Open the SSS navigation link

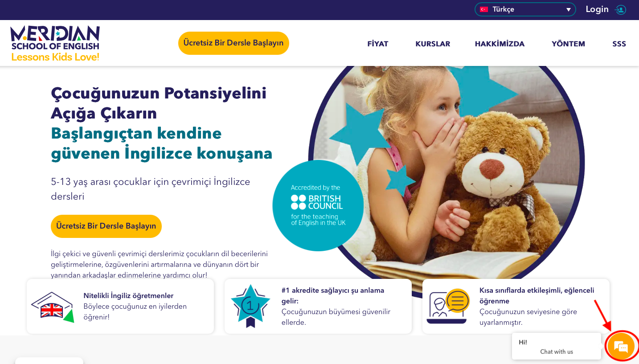[x=619, y=44]
